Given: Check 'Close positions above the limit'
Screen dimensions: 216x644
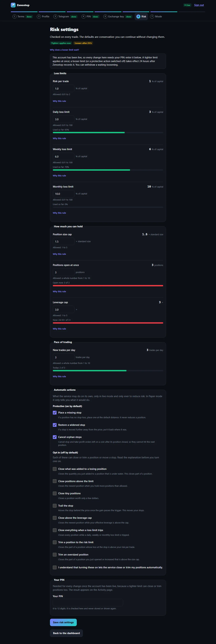Looking at the screenshot, I should (x=55, y=481).
